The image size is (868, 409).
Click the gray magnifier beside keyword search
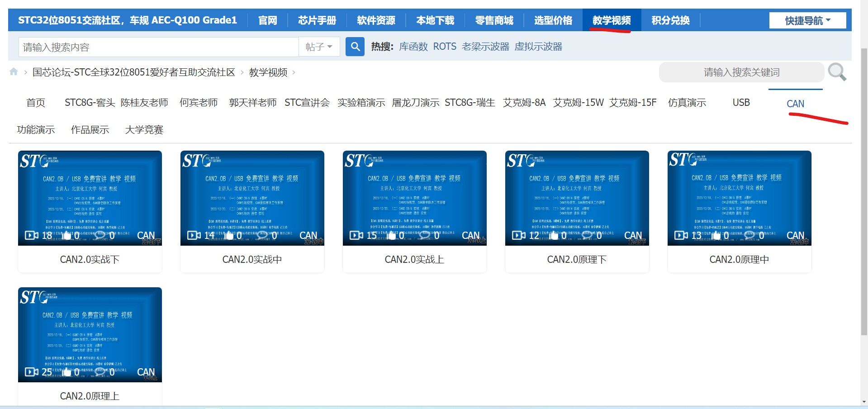coord(837,72)
